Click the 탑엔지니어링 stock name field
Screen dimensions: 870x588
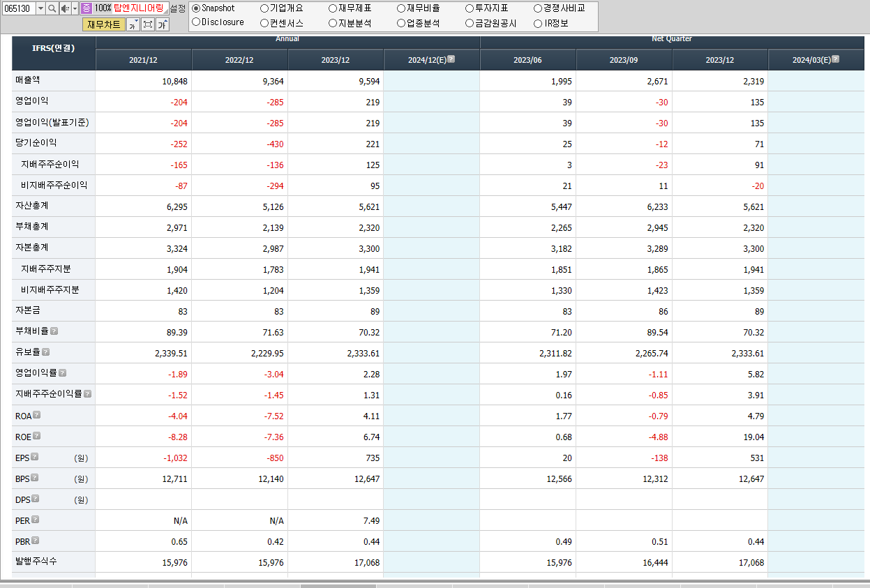140,8
